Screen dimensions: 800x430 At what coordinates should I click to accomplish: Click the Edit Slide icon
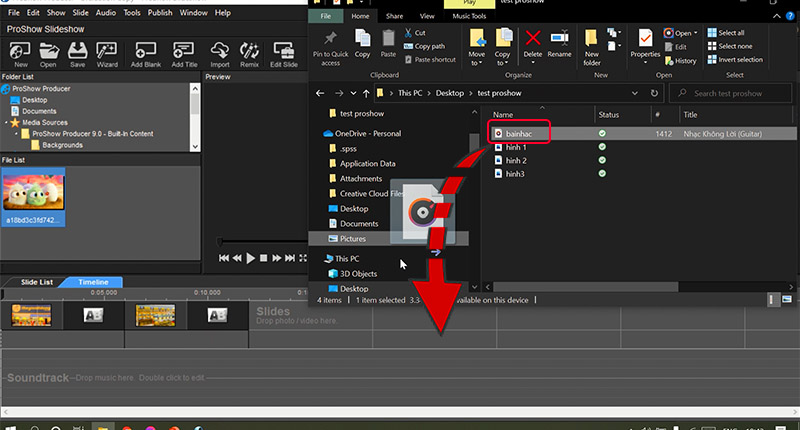pos(283,52)
